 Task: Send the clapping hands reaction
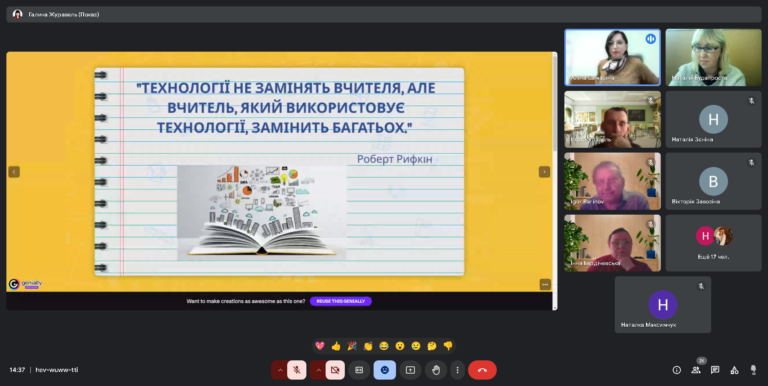(x=368, y=346)
